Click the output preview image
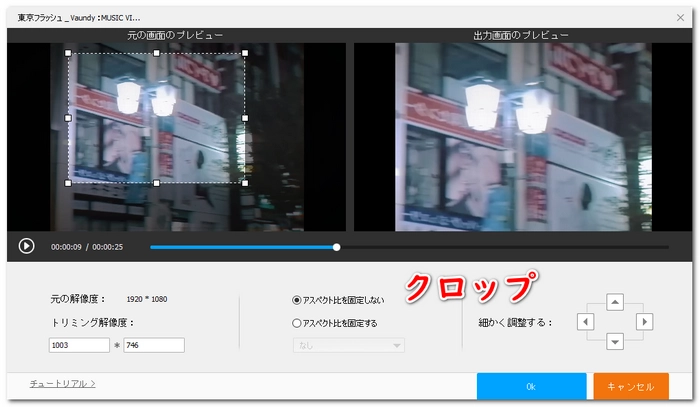The width and height of the screenshot is (700, 407). tap(523, 137)
